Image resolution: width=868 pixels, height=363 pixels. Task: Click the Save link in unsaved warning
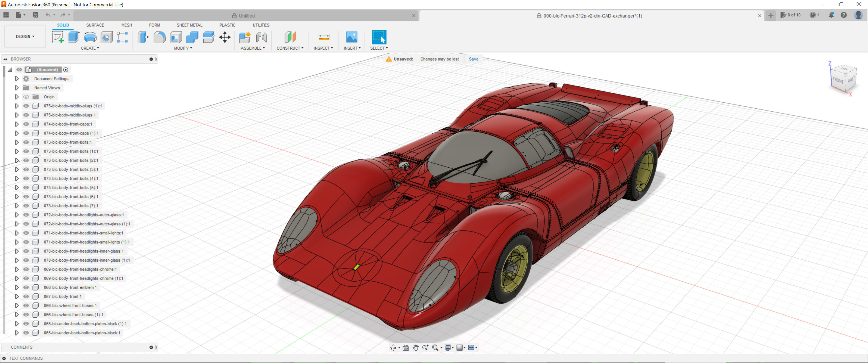473,59
